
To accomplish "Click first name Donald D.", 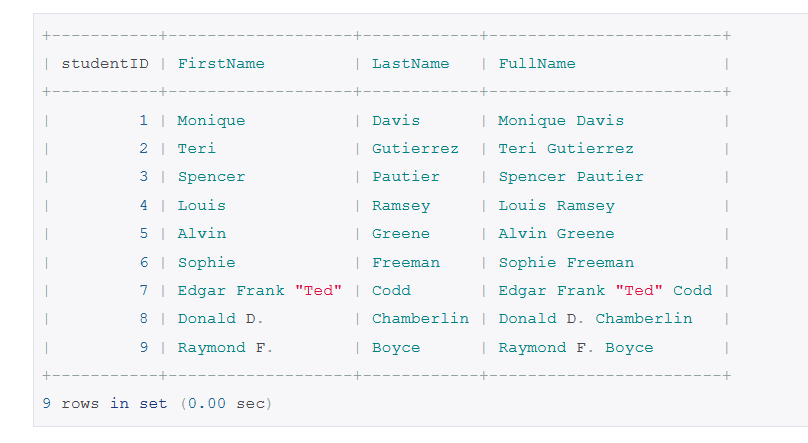I will pyautogui.click(x=221, y=319).
